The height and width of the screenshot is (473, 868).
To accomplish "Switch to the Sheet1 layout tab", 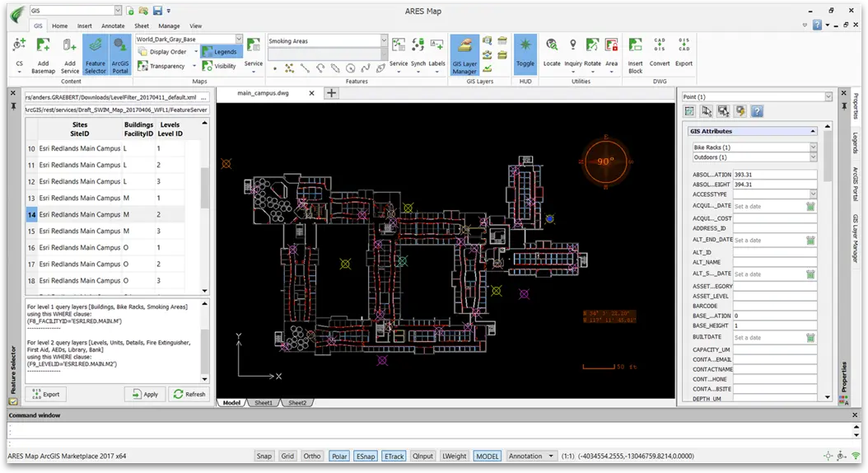I will (264, 403).
